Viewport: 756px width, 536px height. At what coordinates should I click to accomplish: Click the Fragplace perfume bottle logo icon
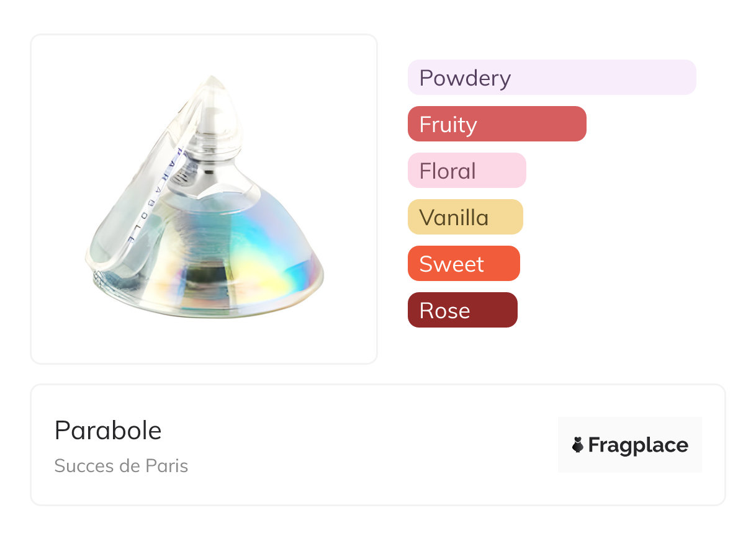click(x=578, y=445)
